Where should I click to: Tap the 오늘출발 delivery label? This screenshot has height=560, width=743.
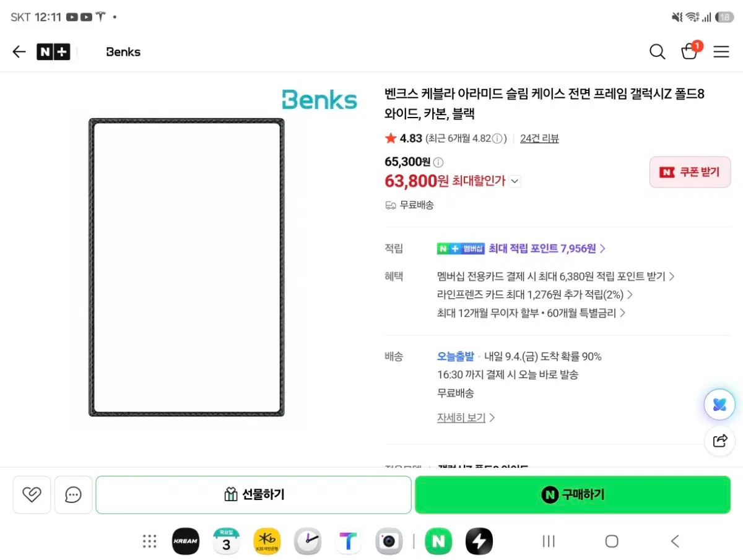455,356
